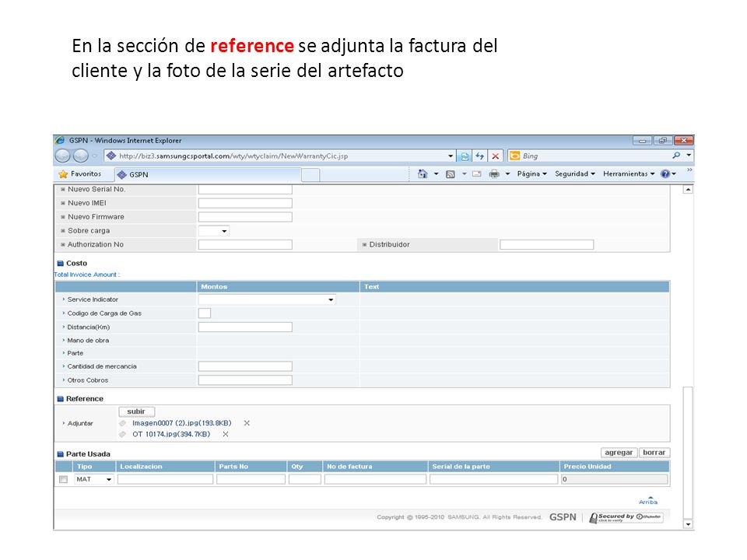Click the red Stop loading icon

(x=496, y=156)
